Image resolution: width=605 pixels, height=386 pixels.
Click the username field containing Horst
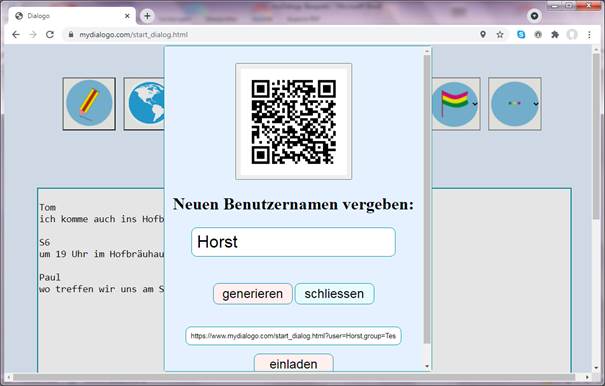pos(293,242)
